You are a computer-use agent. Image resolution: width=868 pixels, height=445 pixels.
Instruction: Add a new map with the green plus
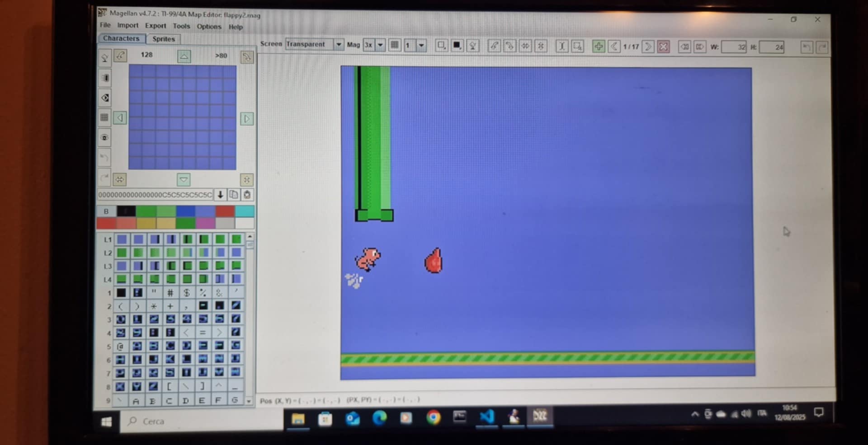coord(598,47)
